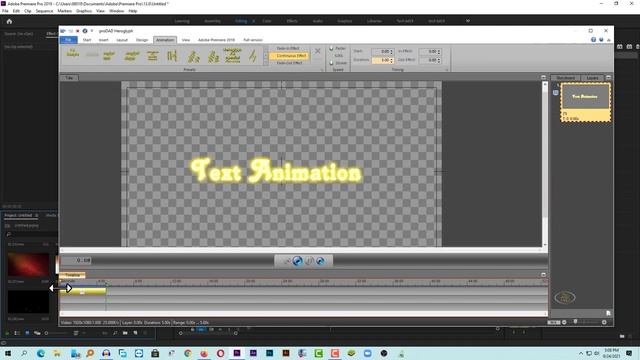Viewport: 640px width, 360px height.
Task: Click the Title panel tab above the canvas
Action: [x=69, y=78]
